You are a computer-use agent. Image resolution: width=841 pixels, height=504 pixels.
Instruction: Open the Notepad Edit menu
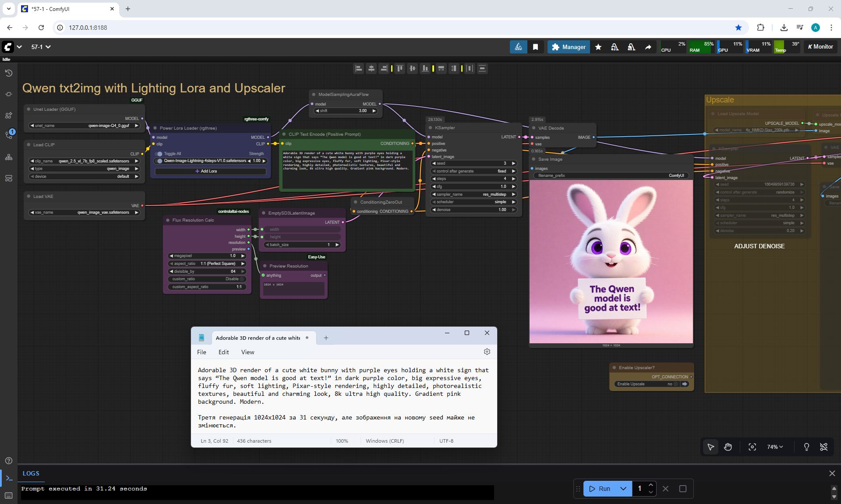[x=223, y=352]
